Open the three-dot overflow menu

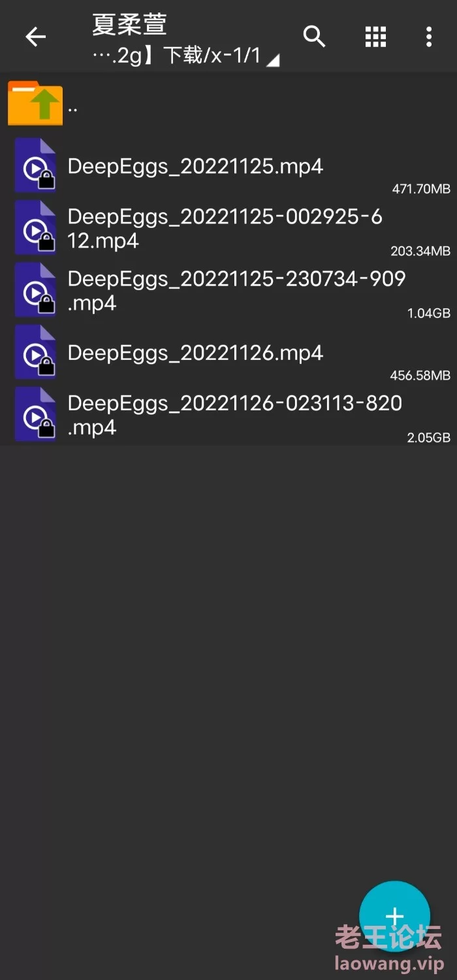(x=429, y=37)
